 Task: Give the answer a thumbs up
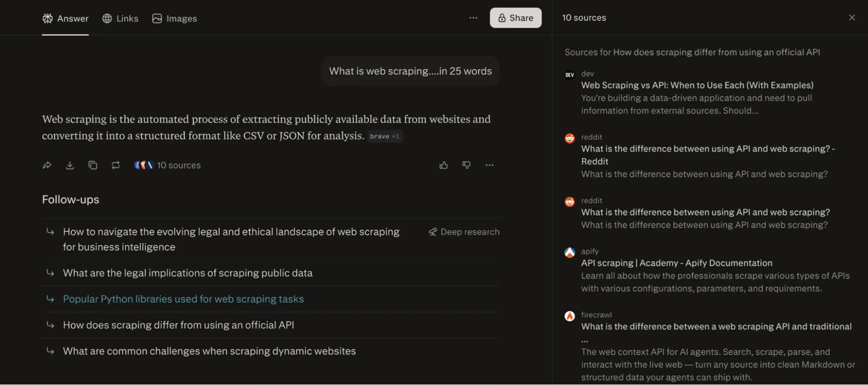tap(443, 165)
